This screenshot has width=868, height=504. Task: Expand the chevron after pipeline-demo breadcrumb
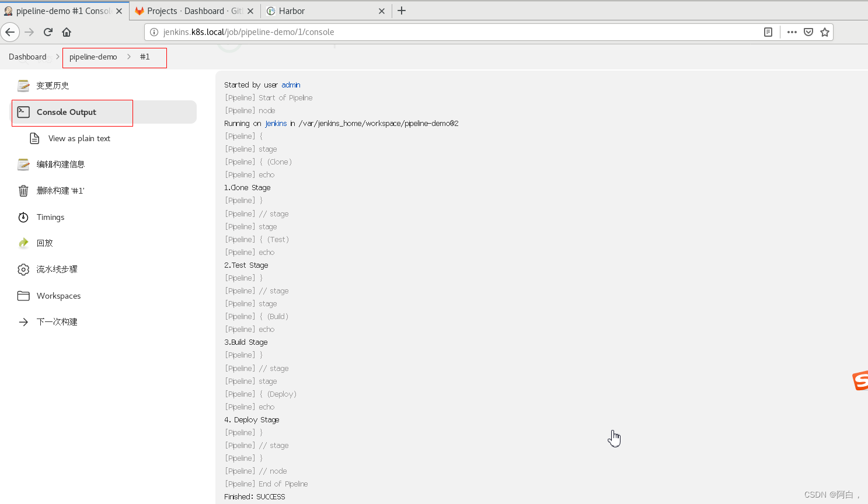coord(129,57)
